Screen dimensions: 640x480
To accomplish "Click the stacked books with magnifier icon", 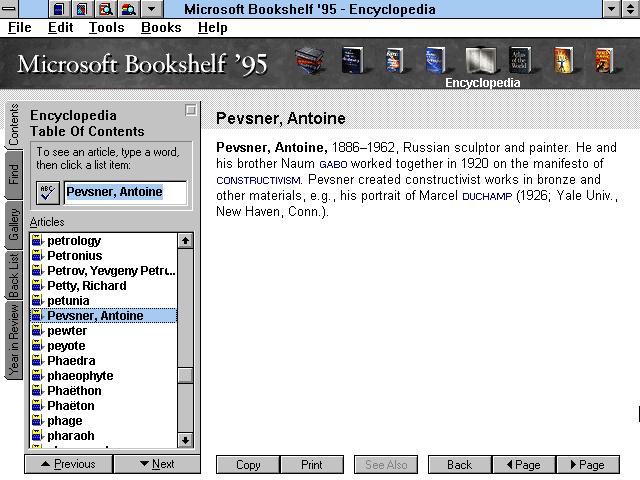I will click(128, 9).
